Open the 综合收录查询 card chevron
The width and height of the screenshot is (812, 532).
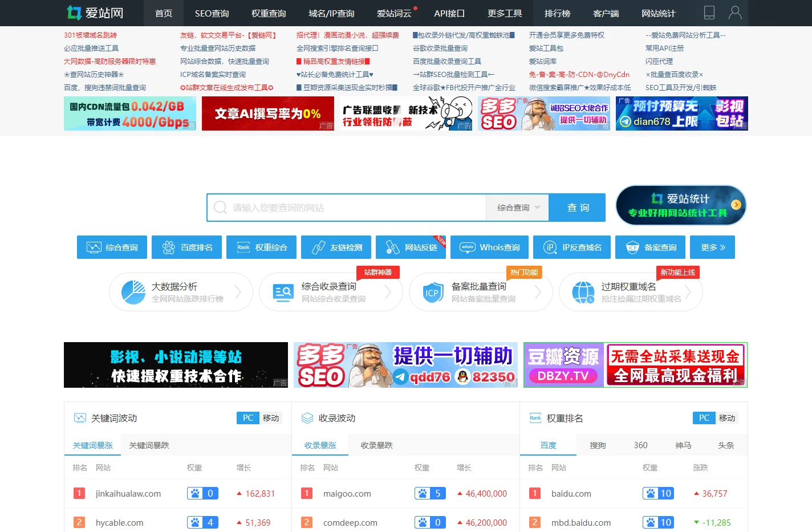(388, 292)
